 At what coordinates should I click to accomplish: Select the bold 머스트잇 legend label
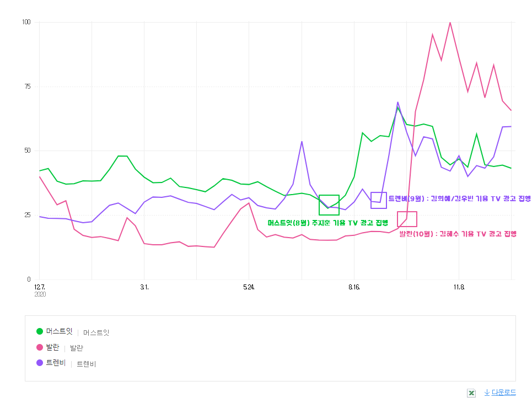(60, 331)
